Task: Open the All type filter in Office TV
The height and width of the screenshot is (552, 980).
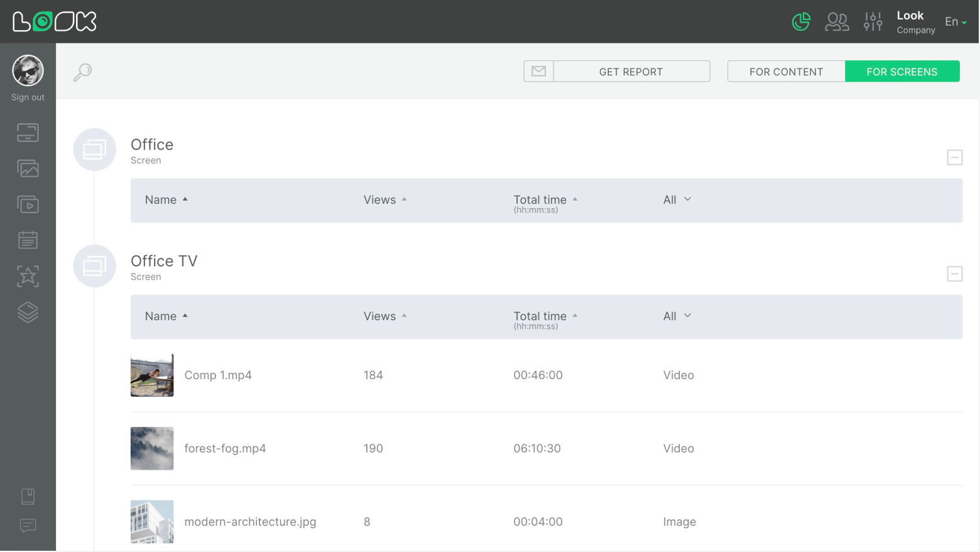Action: click(677, 316)
